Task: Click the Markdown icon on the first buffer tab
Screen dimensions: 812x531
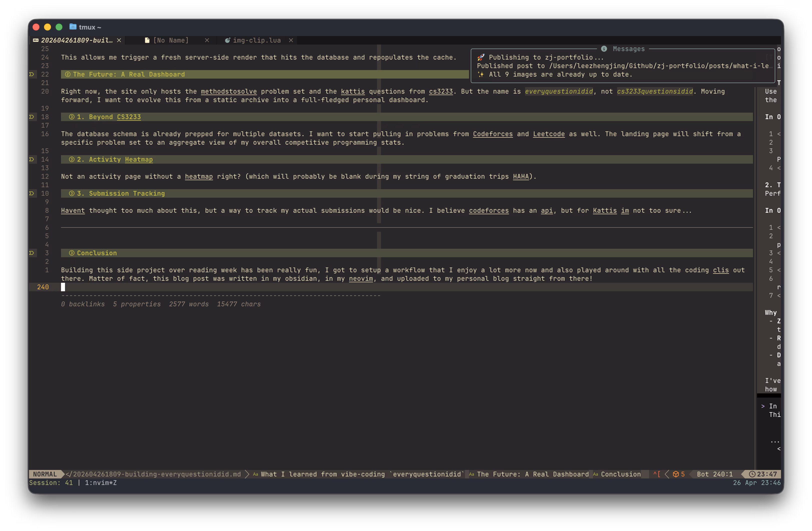Action: [x=35, y=40]
